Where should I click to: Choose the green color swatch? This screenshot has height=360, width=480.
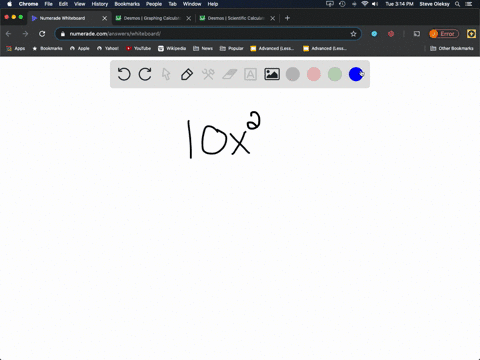335,74
